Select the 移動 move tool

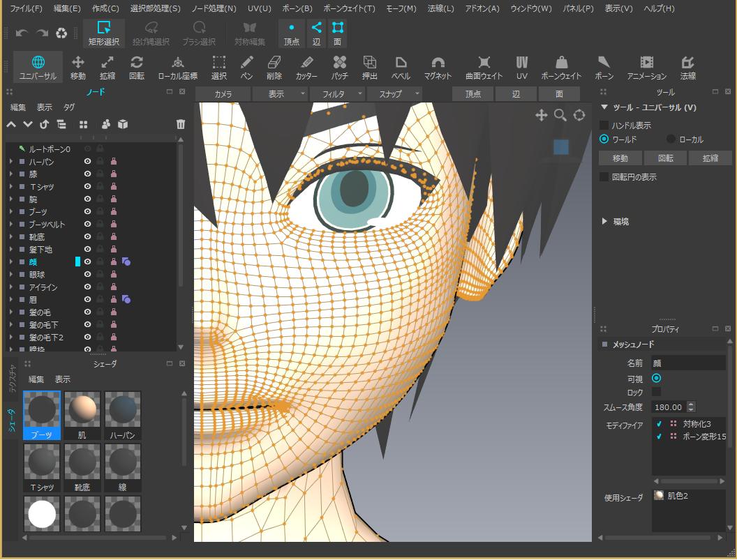(x=78, y=67)
